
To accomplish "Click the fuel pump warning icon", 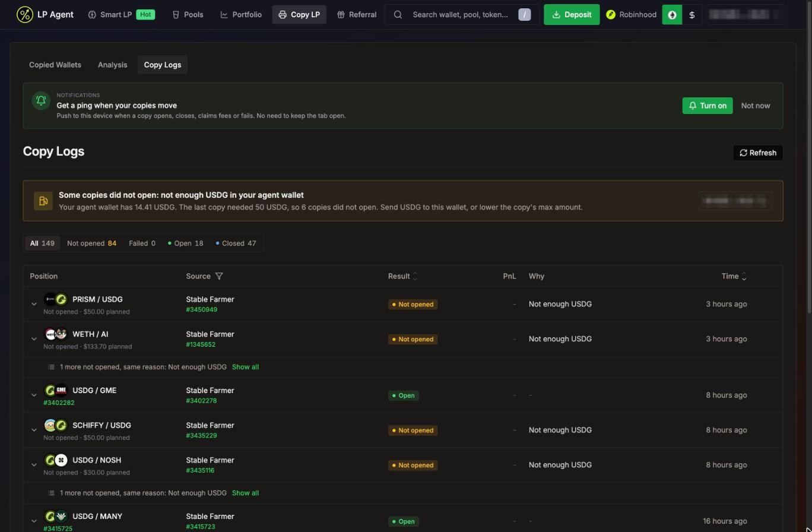I will pos(43,201).
